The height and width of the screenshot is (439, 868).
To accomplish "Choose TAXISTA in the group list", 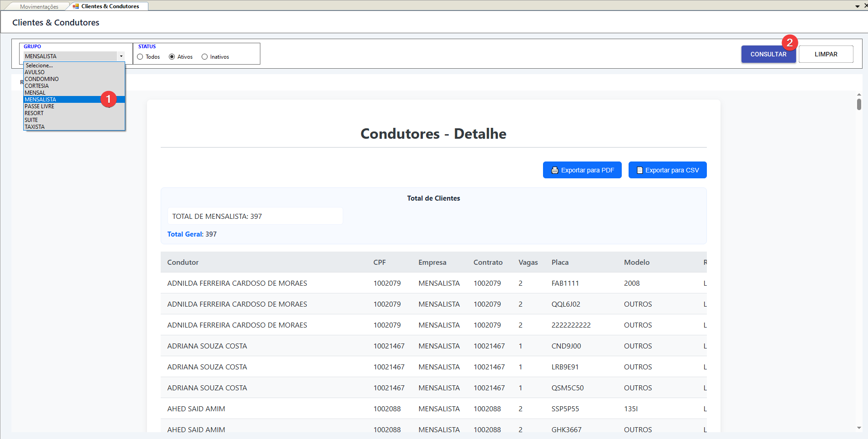I will coord(74,127).
